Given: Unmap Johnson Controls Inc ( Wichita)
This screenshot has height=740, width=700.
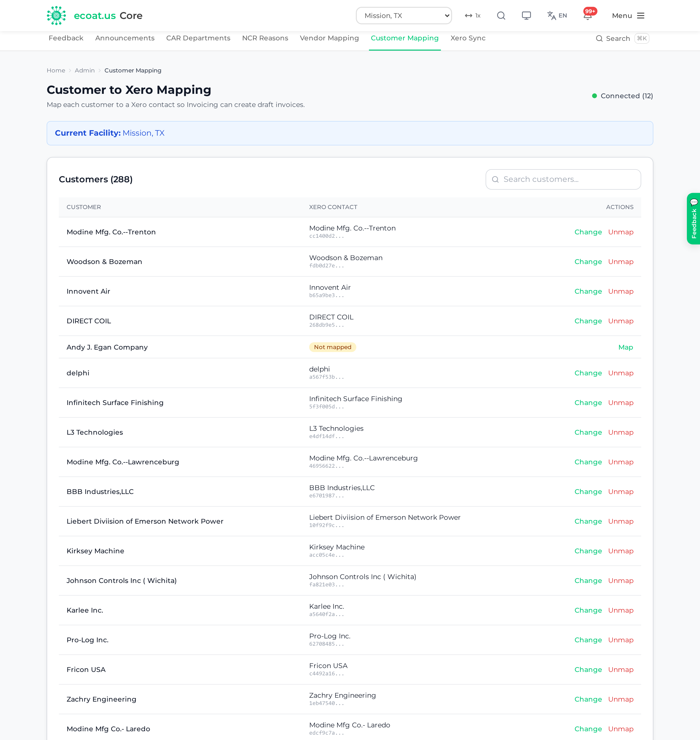Looking at the screenshot, I should (x=621, y=581).
